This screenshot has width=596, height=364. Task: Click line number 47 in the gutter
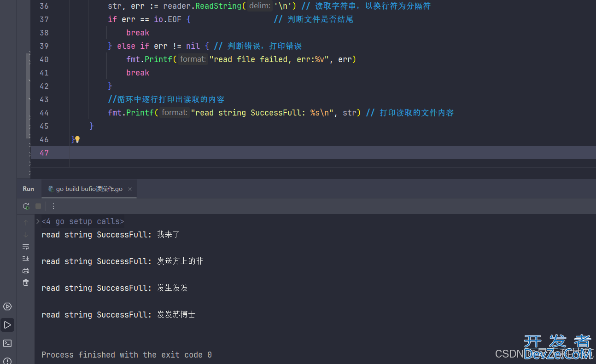coord(44,153)
